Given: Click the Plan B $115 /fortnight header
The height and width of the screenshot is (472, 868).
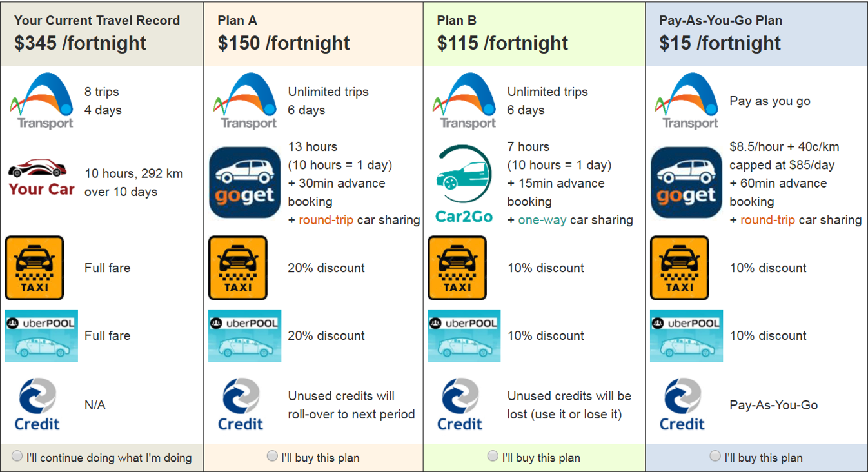Looking at the screenshot, I should [x=502, y=43].
